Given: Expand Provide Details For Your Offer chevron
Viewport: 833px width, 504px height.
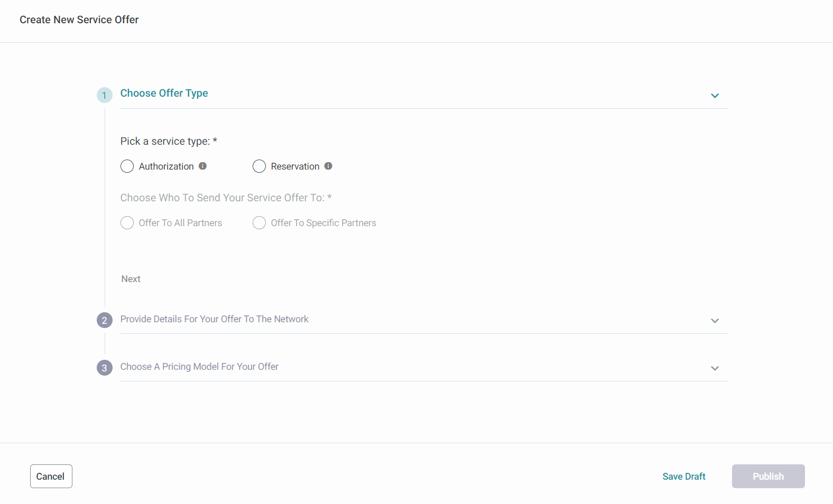Looking at the screenshot, I should point(715,321).
